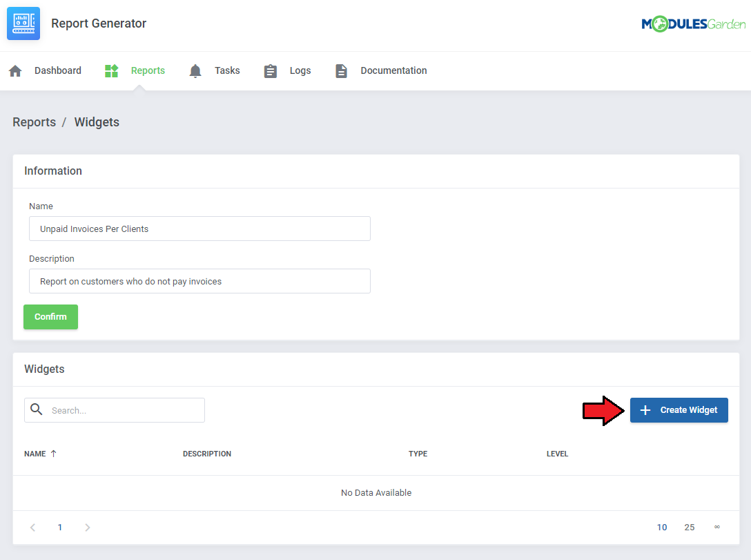Click the Documentation file icon

click(x=341, y=71)
